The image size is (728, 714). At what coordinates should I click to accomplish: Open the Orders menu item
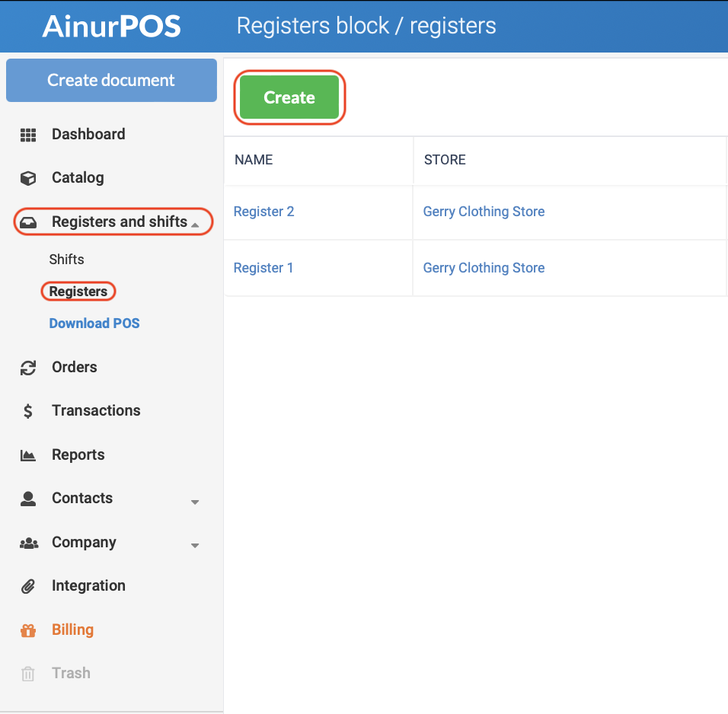pyautogui.click(x=75, y=367)
